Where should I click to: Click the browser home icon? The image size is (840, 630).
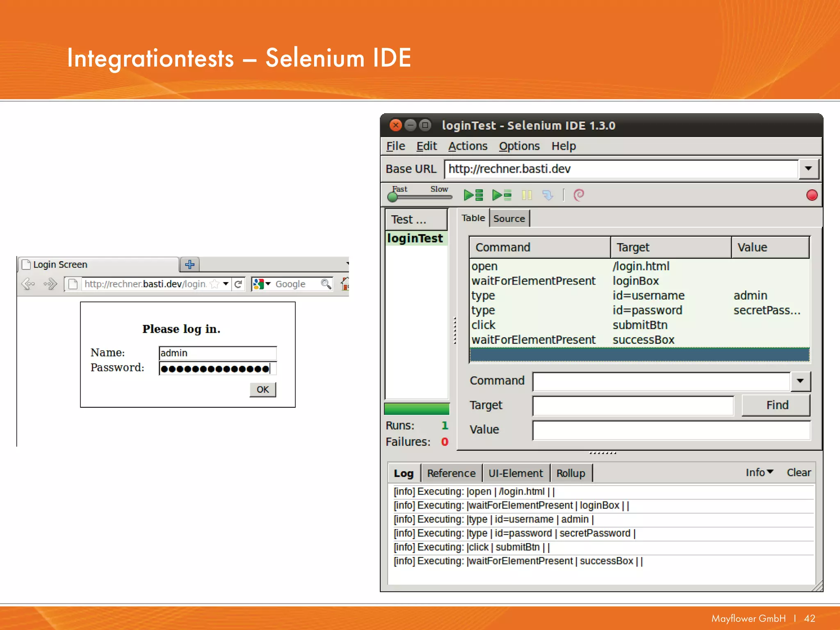(x=345, y=284)
